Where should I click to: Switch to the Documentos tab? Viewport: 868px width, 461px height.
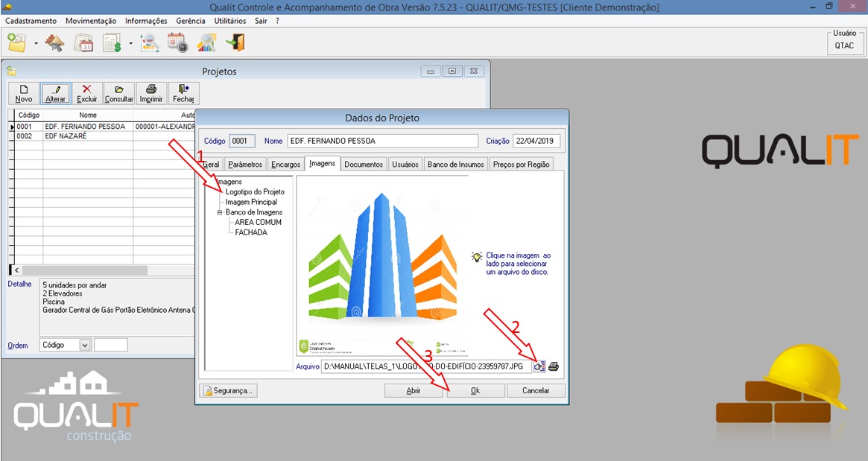pyautogui.click(x=364, y=165)
